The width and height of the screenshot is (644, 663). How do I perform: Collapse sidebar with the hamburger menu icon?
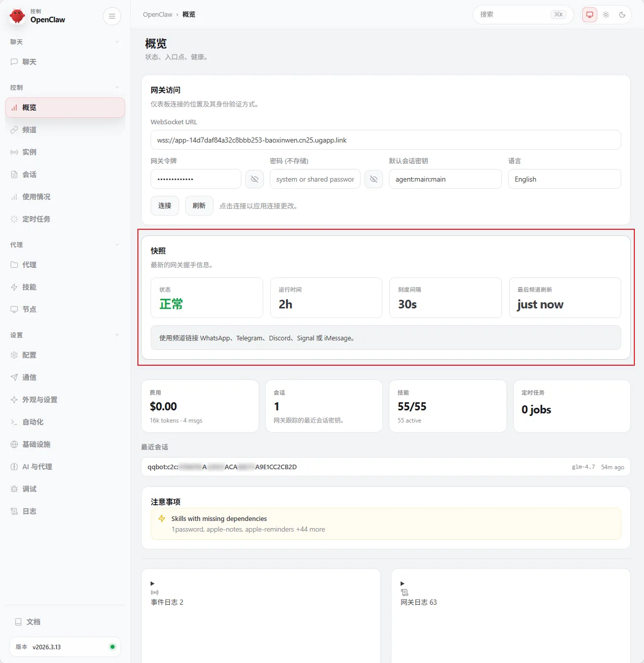click(112, 16)
